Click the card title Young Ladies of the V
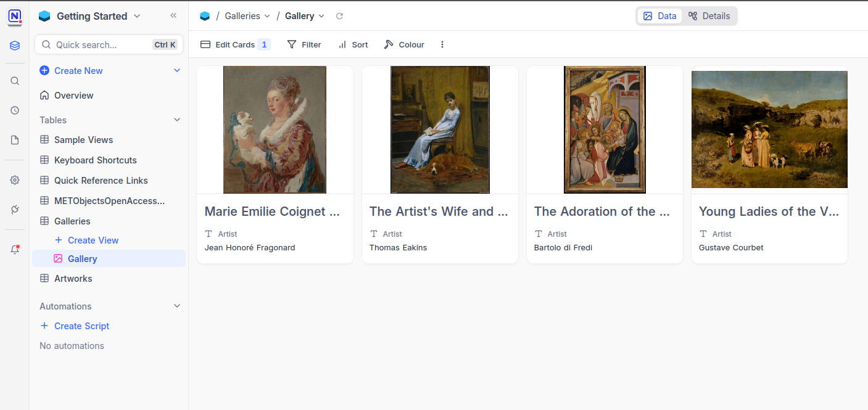This screenshot has width=868, height=410. 769,211
